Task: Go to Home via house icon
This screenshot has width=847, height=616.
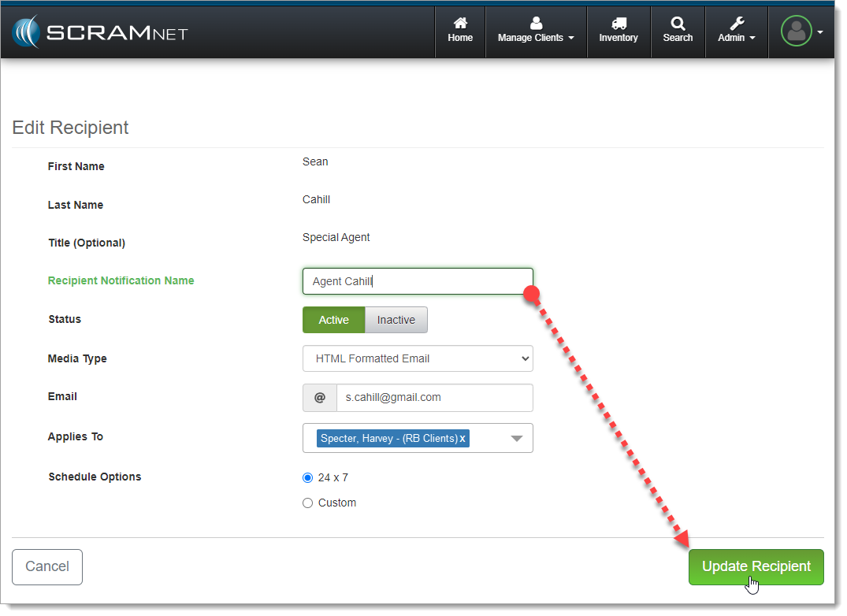Action: [x=460, y=24]
